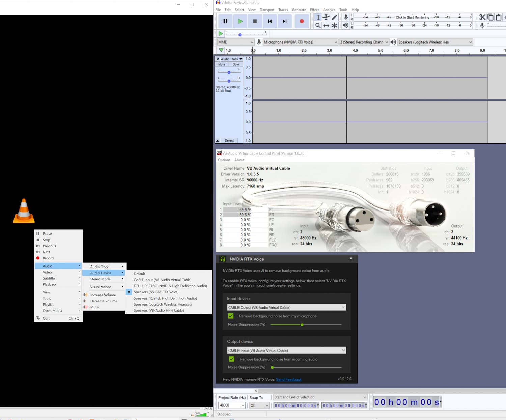Click the red Record button in Audacity
Image resolution: width=506 pixels, height=420 pixels.
pyautogui.click(x=302, y=21)
